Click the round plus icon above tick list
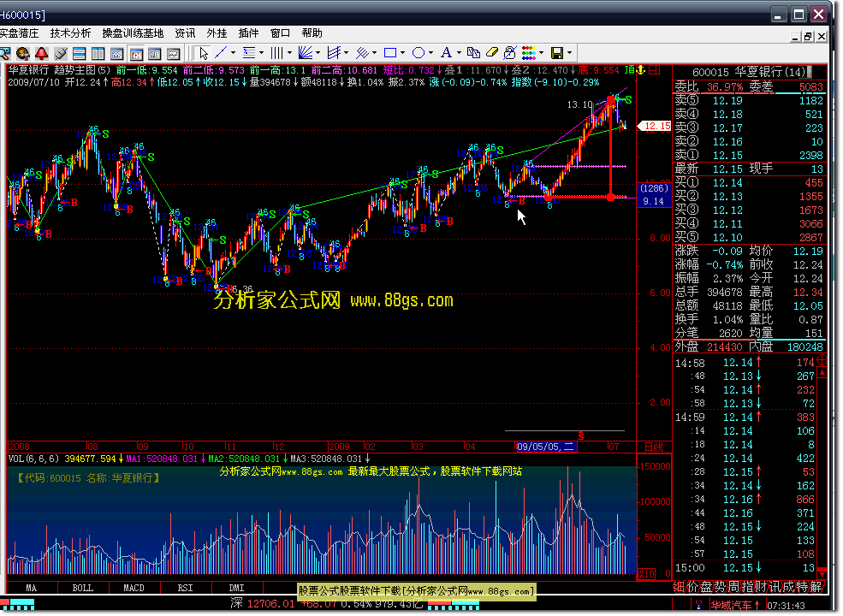The image size is (843, 616). tap(822, 361)
